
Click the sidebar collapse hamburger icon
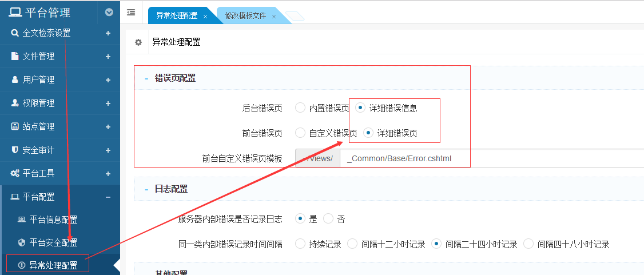[131, 12]
